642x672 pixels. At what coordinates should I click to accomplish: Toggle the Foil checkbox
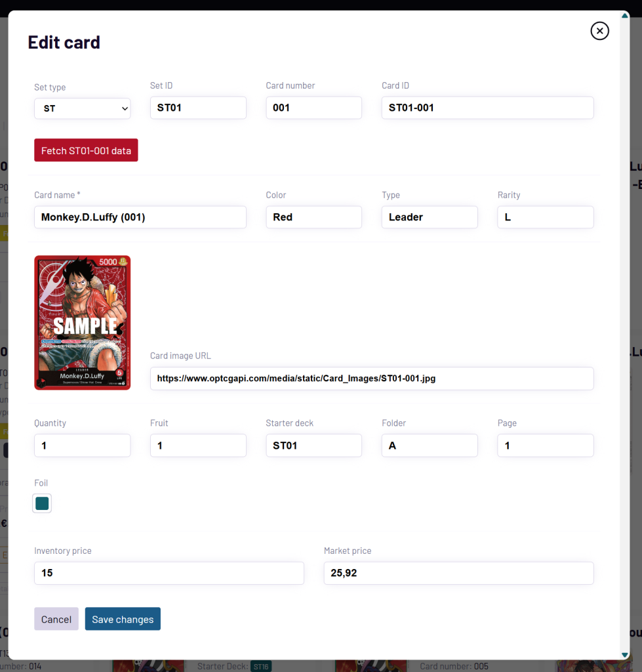click(x=41, y=503)
